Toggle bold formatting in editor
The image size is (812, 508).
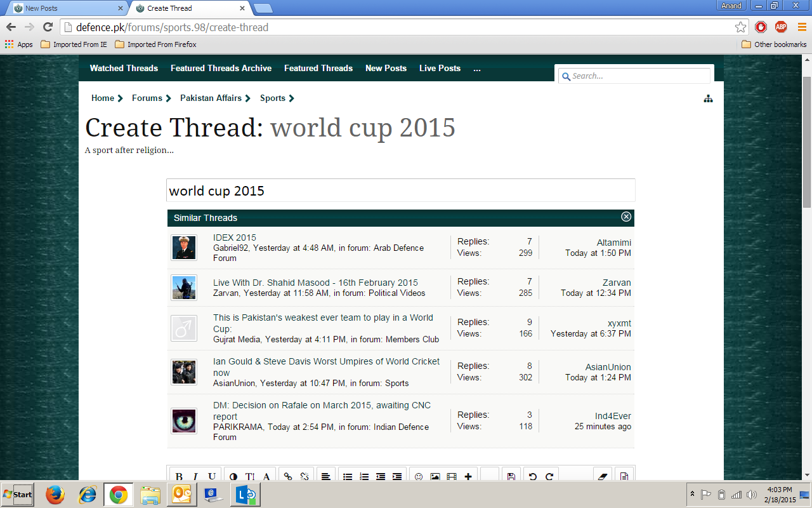179,476
